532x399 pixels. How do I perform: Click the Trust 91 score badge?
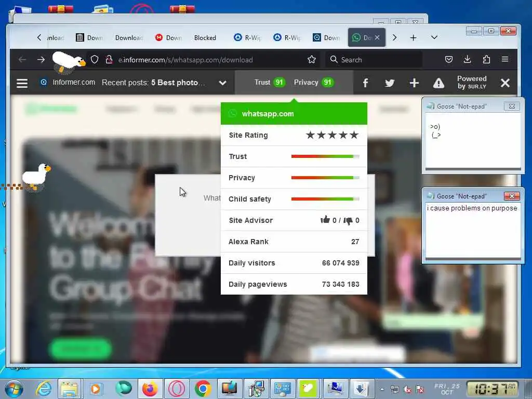(270, 83)
